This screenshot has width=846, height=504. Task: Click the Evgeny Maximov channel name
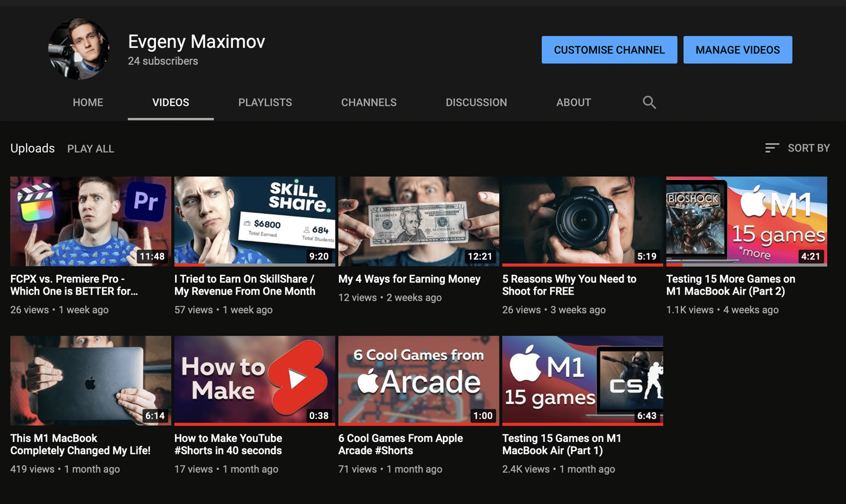(x=197, y=41)
